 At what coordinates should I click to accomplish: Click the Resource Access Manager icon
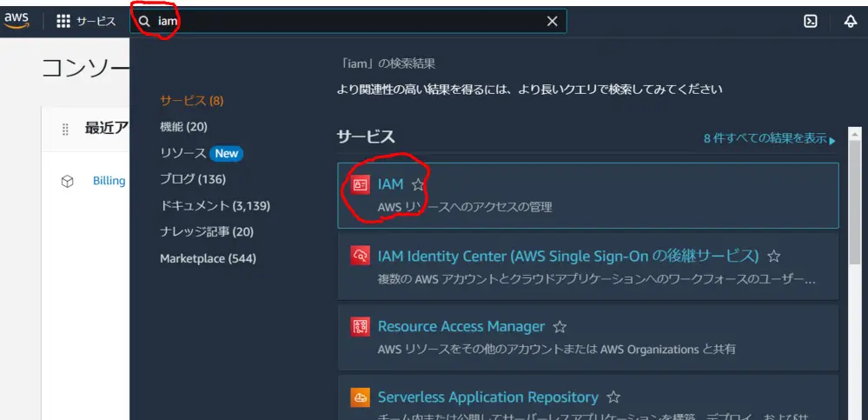click(360, 326)
